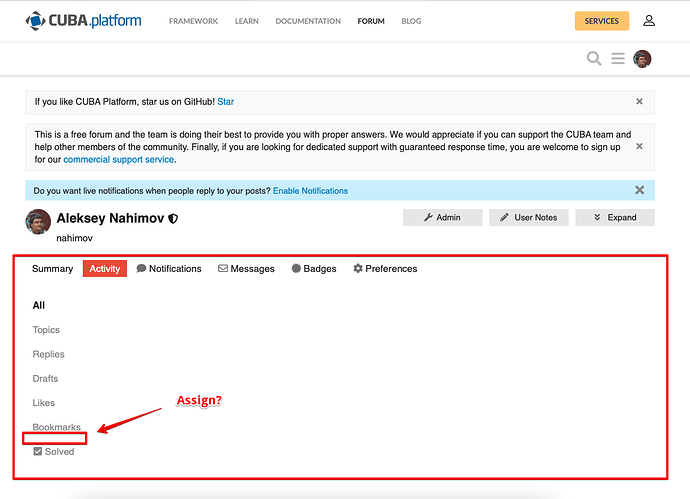Open the CUBA.platform logo homepage
The image size is (690, 499).
[84, 21]
